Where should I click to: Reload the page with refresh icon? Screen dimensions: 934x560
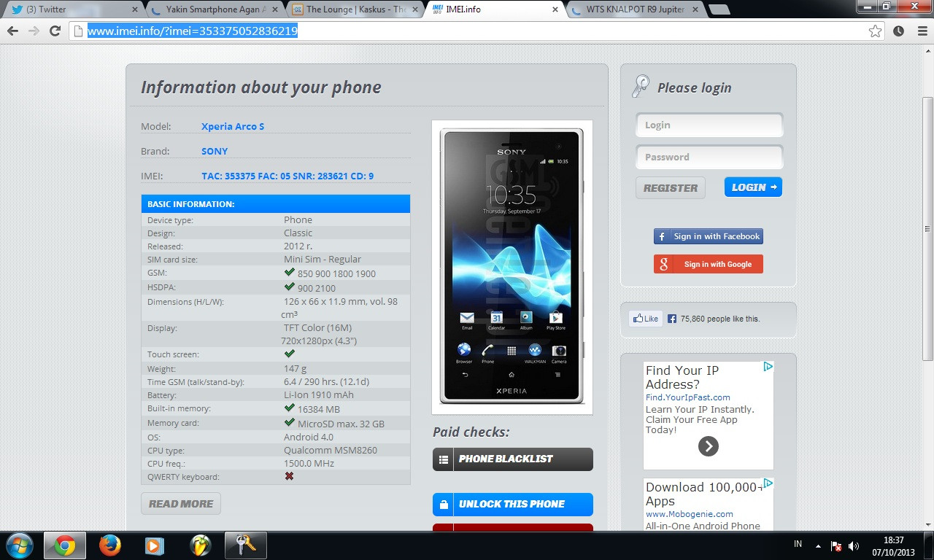55,31
